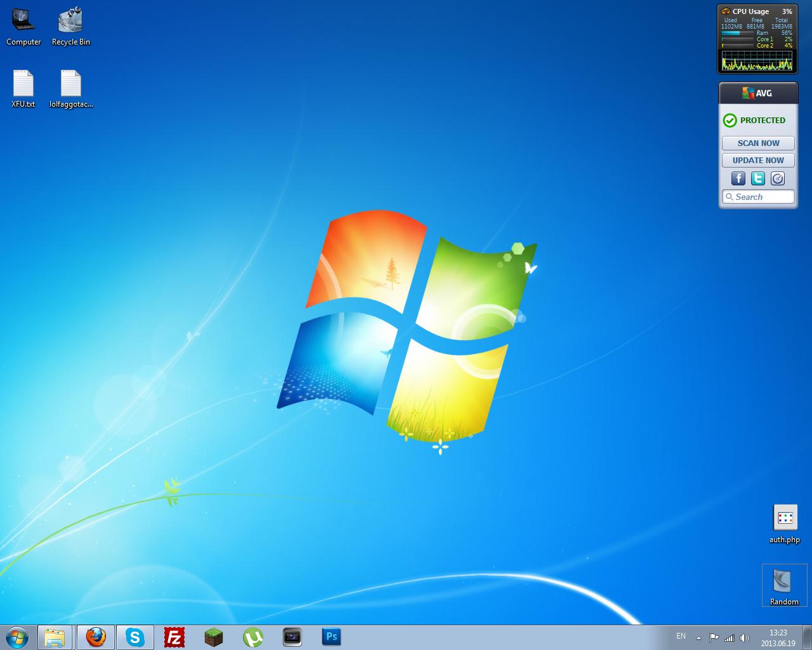Launch Firefox from the taskbar
The width and height of the screenshot is (812, 650).
click(x=96, y=637)
